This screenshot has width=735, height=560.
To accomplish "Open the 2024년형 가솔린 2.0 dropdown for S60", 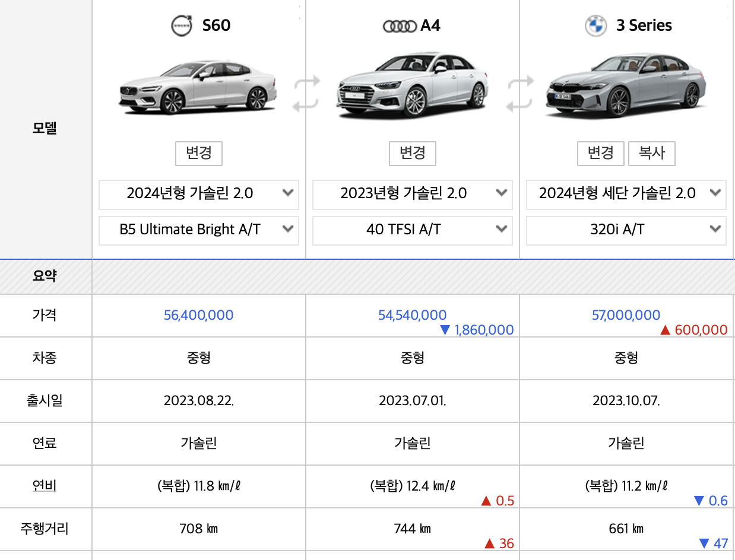I will 198,194.
